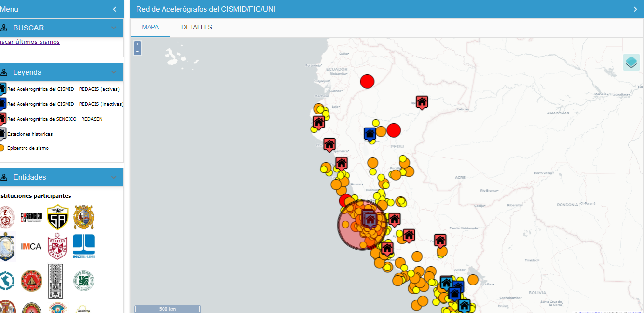Image resolution: width=644 pixels, height=313 pixels.
Task: Open the Buscar últimos sismos link
Action: pos(29,42)
